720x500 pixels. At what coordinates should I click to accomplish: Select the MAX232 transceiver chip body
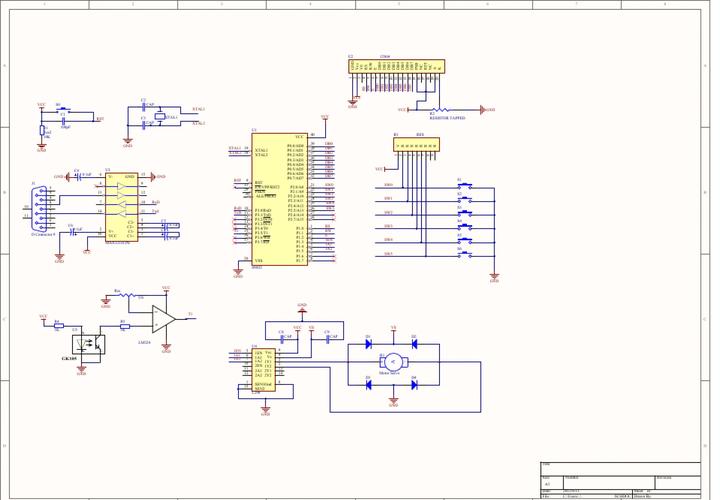pyautogui.click(x=121, y=207)
